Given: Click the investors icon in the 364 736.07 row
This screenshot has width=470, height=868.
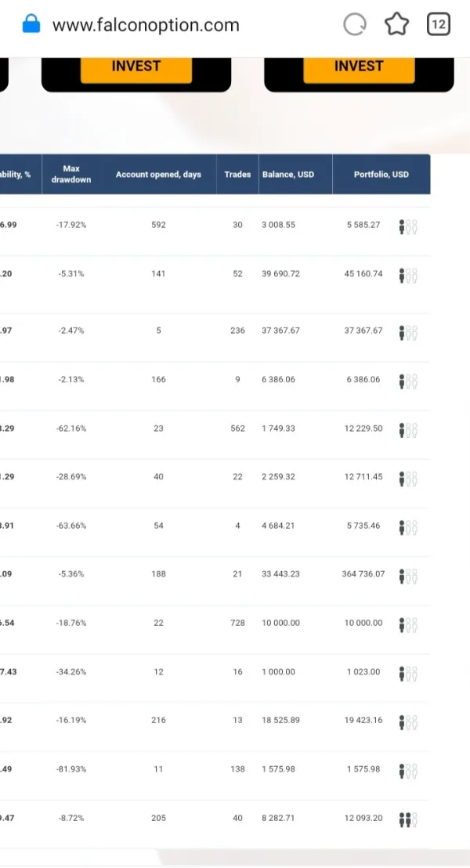Looking at the screenshot, I should [x=408, y=576].
